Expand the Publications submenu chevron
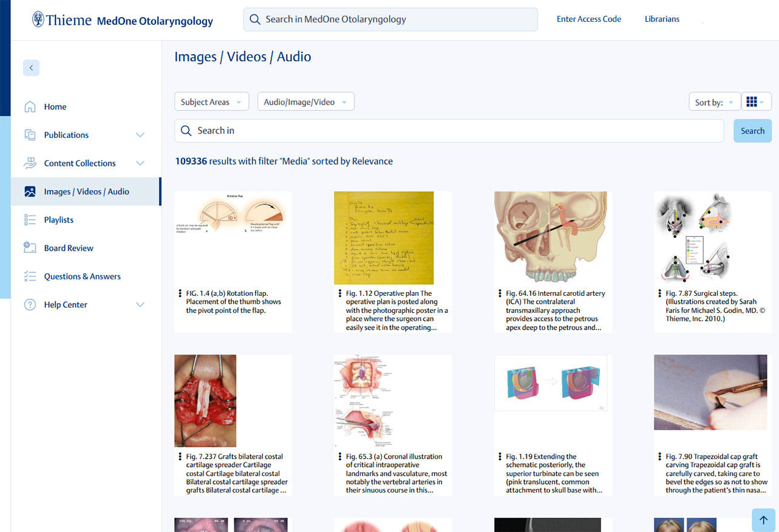 pos(140,135)
